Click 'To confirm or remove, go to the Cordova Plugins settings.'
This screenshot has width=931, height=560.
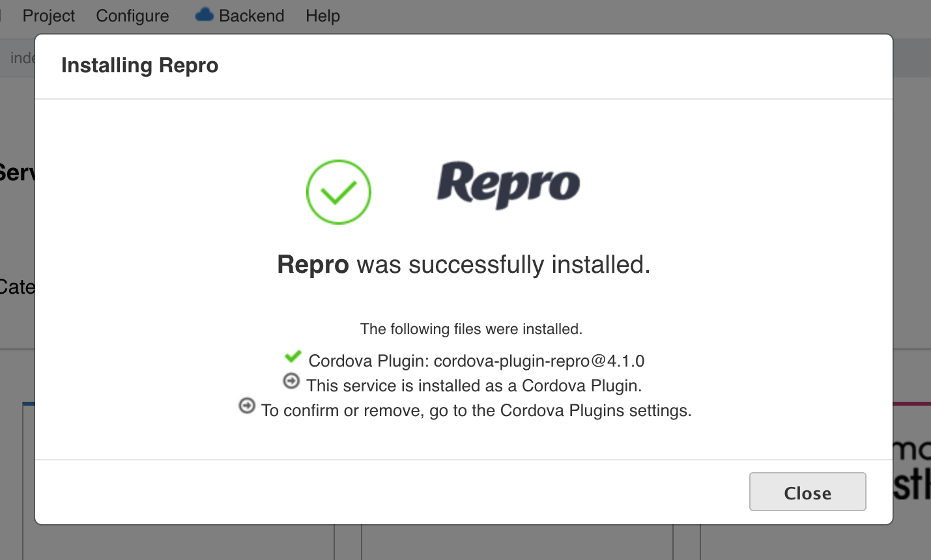tap(476, 410)
